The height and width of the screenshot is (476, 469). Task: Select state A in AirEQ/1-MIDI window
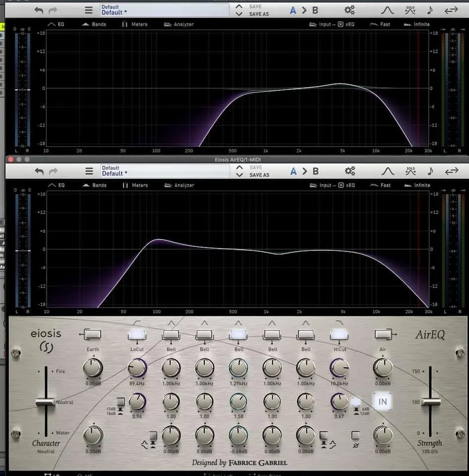[x=293, y=171]
